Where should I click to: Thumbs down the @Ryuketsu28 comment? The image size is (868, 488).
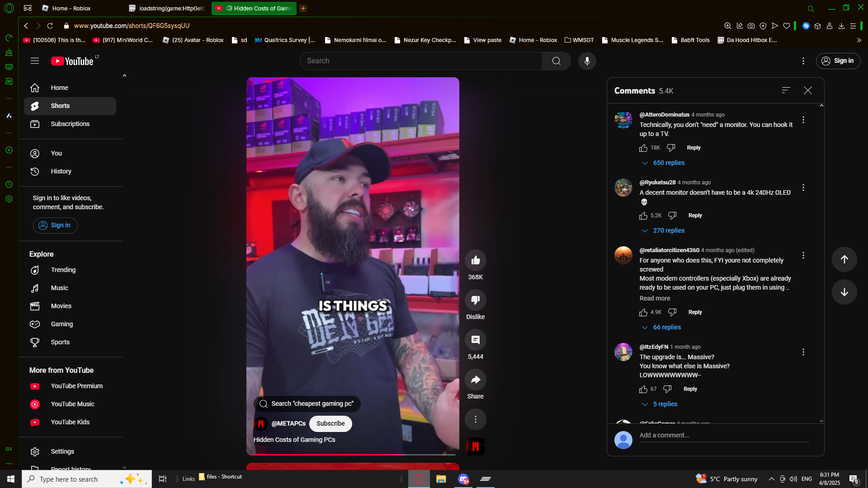point(672,216)
